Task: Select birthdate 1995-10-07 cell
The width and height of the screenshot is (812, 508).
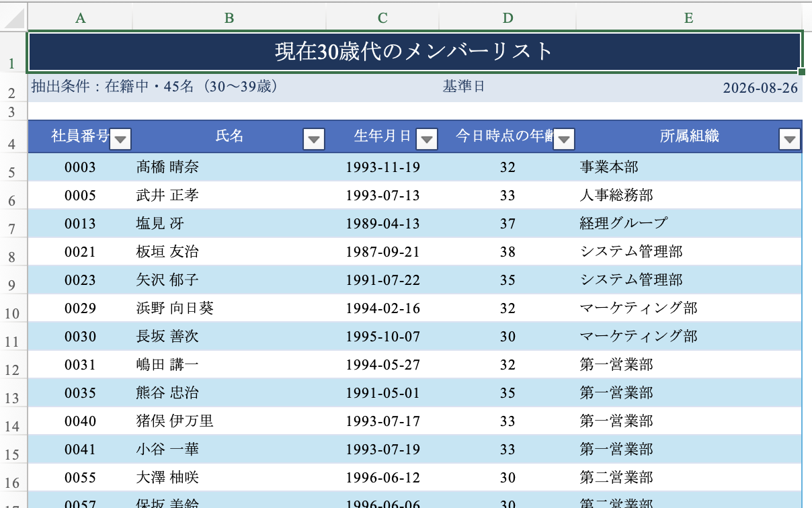Action: (382, 336)
